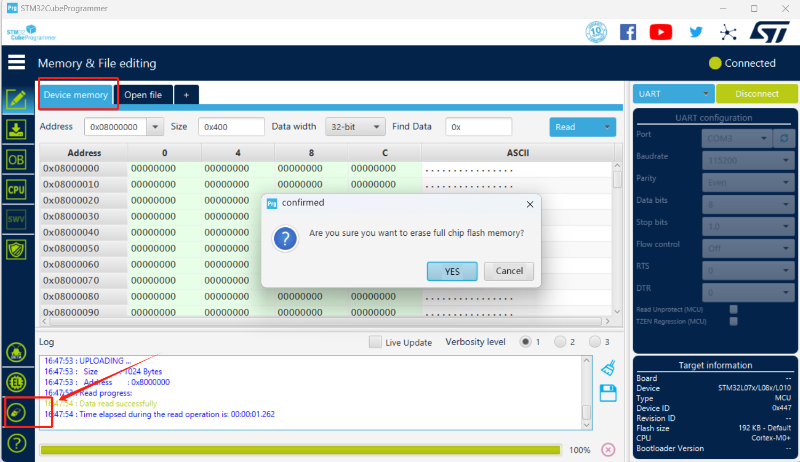The width and height of the screenshot is (800, 462).
Task: Open the hamburger main menu
Action: [16, 62]
